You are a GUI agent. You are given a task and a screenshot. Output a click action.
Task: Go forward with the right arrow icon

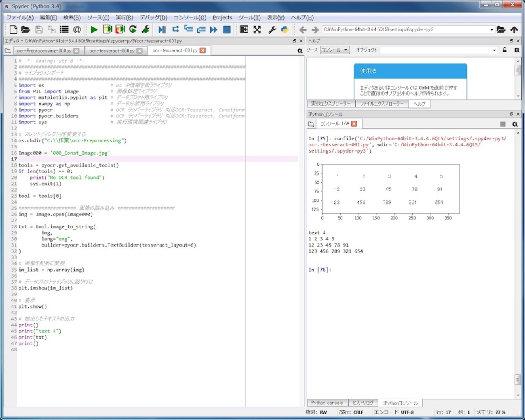tap(315, 29)
